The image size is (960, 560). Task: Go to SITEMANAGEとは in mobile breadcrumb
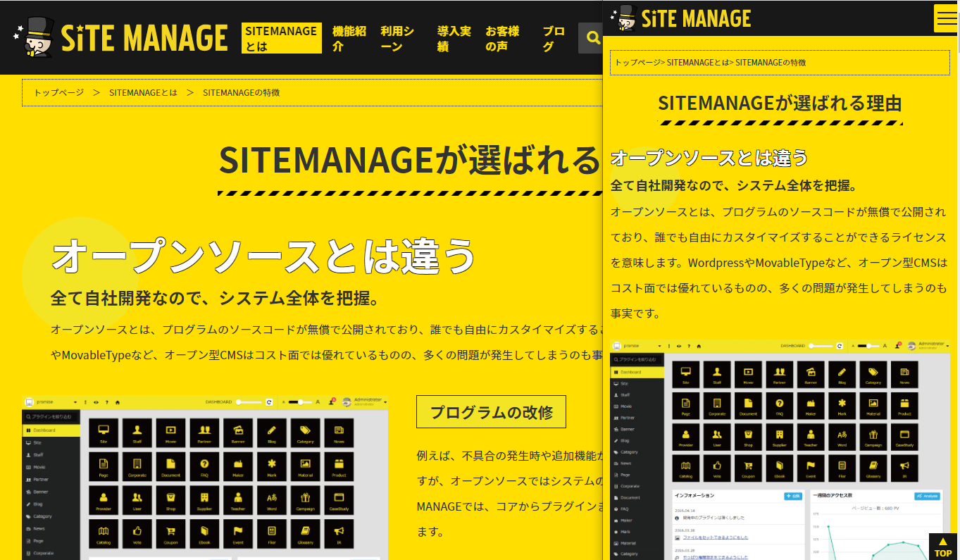[x=698, y=63]
